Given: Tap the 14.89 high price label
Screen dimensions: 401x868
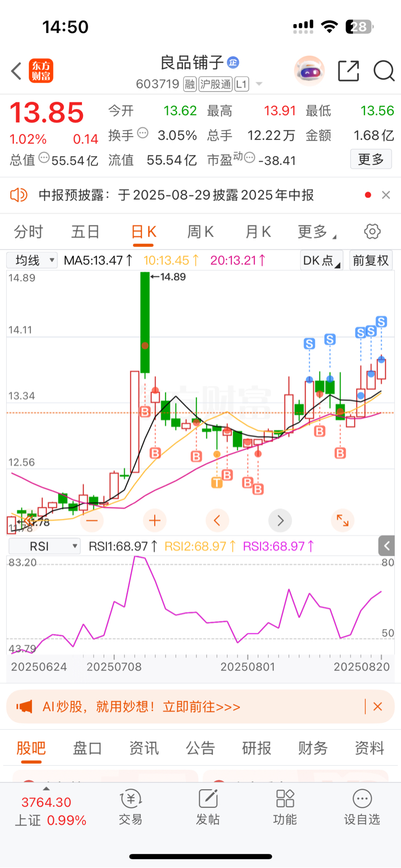Looking at the screenshot, I should click(169, 277).
